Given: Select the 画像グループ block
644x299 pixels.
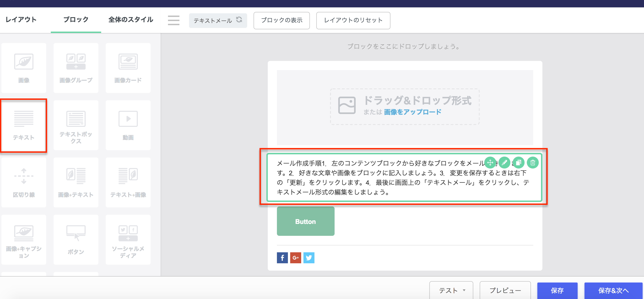Looking at the screenshot, I should point(76,68).
